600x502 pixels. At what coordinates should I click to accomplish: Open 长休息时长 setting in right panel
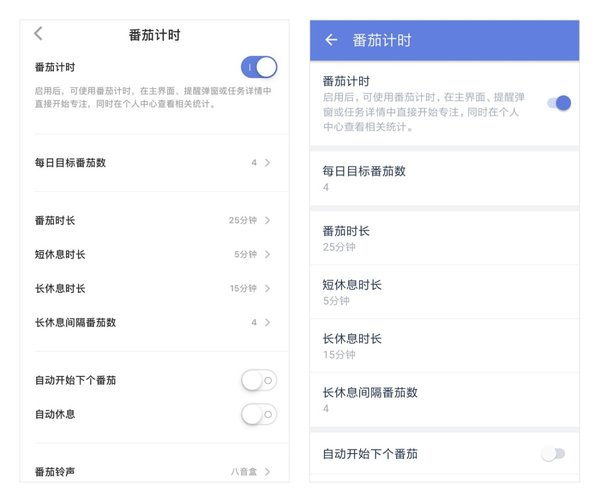pyautogui.click(x=444, y=345)
